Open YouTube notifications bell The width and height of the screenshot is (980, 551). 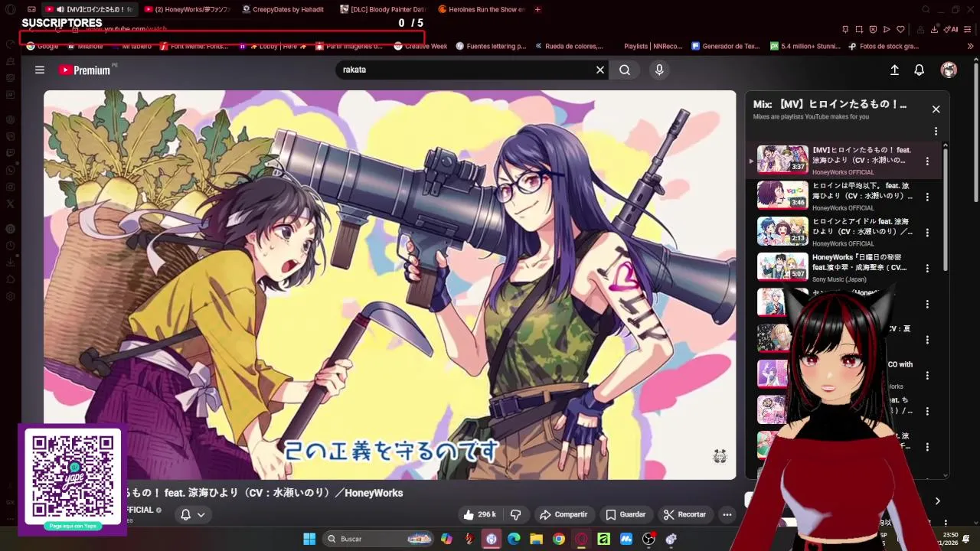[920, 70]
